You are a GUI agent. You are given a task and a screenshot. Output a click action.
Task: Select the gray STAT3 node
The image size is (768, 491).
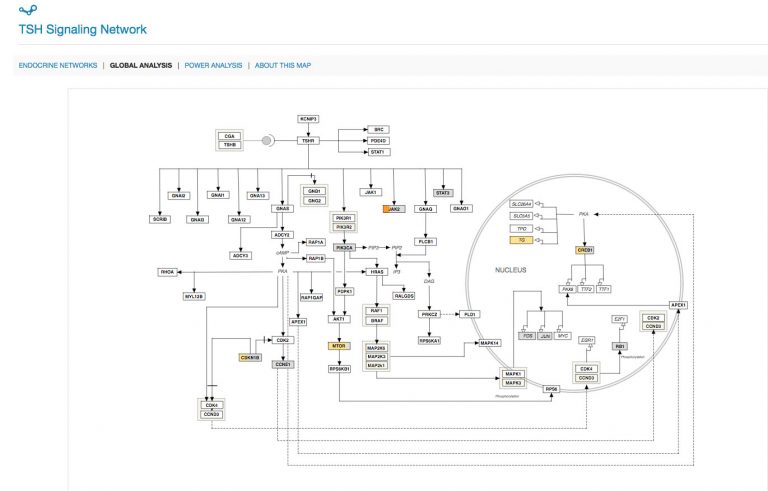(443, 193)
